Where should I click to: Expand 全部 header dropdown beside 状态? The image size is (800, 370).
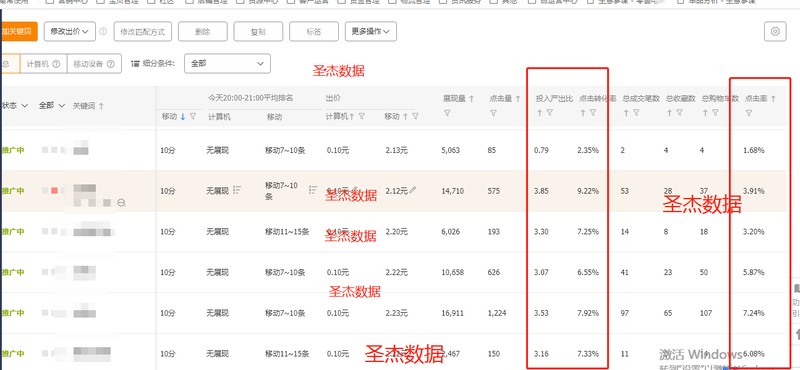[52, 106]
